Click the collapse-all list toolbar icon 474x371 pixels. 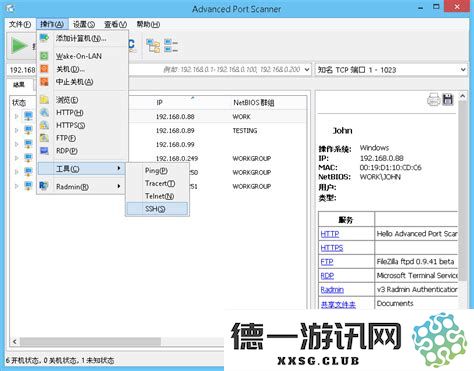[x=171, y=46]
